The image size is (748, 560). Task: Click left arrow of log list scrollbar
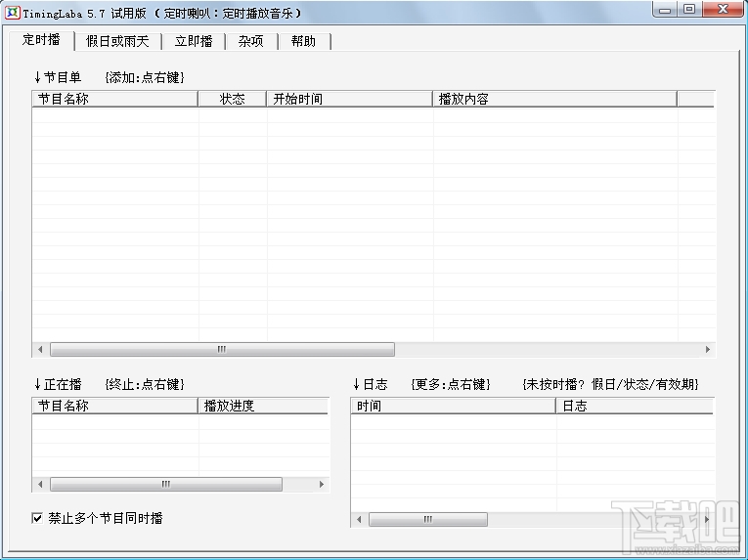(359, 520)
